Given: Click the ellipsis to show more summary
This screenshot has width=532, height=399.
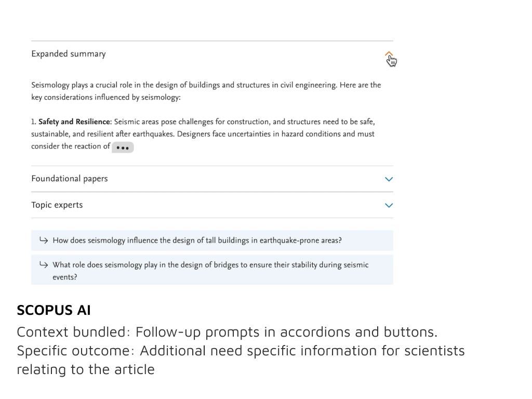Looking at the screenshot, I should pos(123,148).
